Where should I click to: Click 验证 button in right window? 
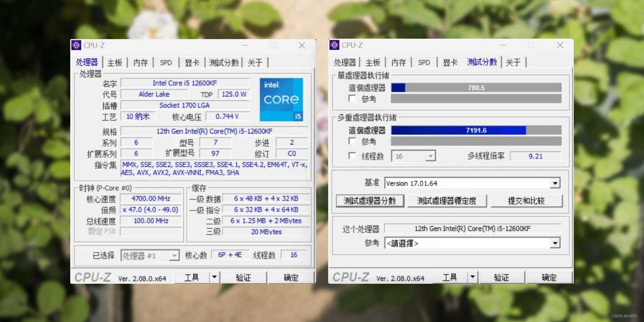(501, 278)
